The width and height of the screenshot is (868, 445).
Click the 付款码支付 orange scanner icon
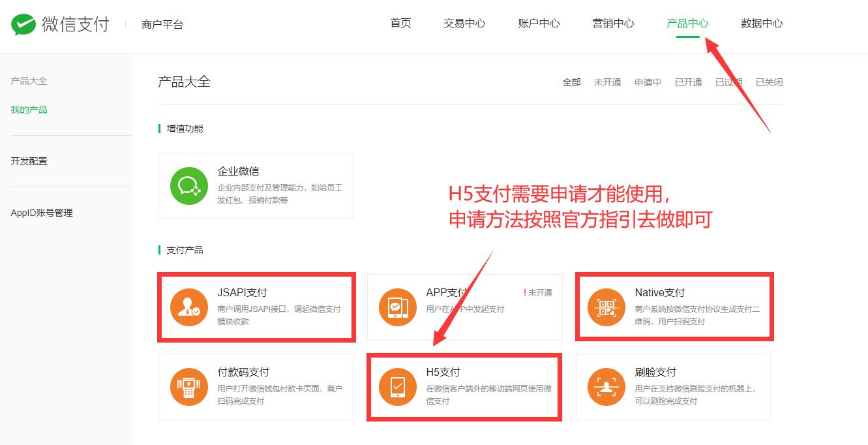tap(189, 387)
